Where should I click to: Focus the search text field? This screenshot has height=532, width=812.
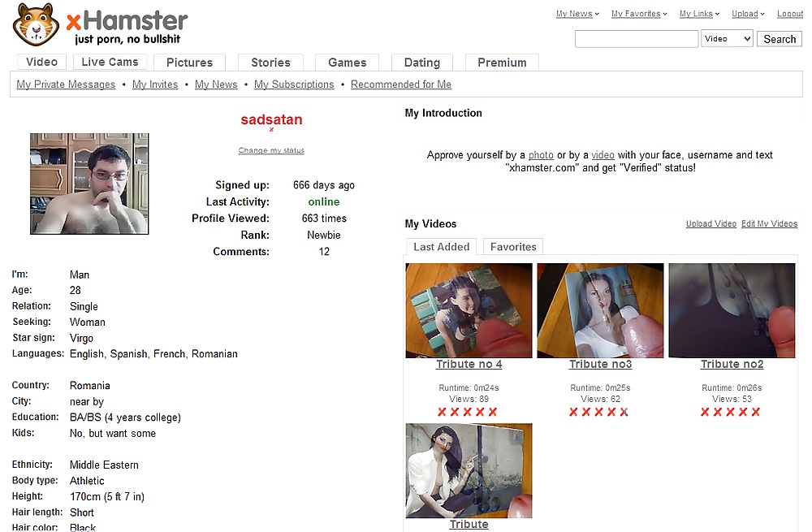(637, 39)
